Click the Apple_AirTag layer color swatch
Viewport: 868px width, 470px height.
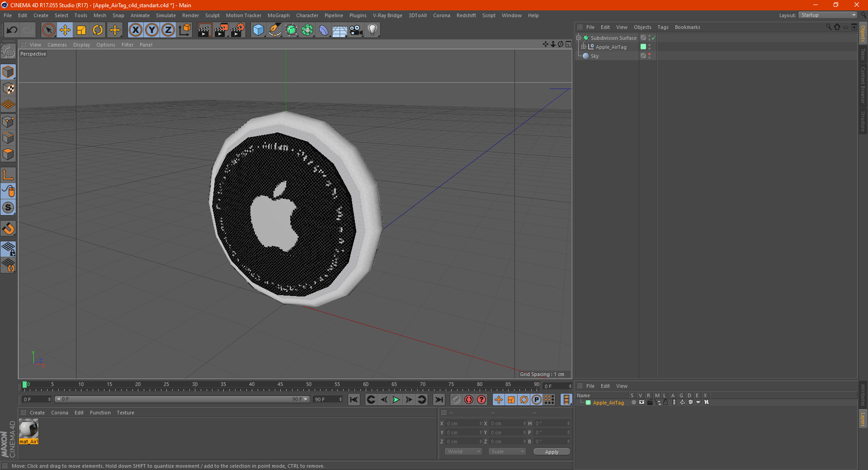tap(643, 47)
